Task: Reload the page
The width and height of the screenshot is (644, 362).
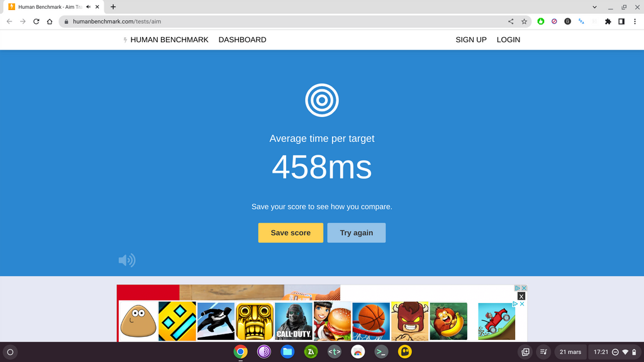Action: [36, 21]
